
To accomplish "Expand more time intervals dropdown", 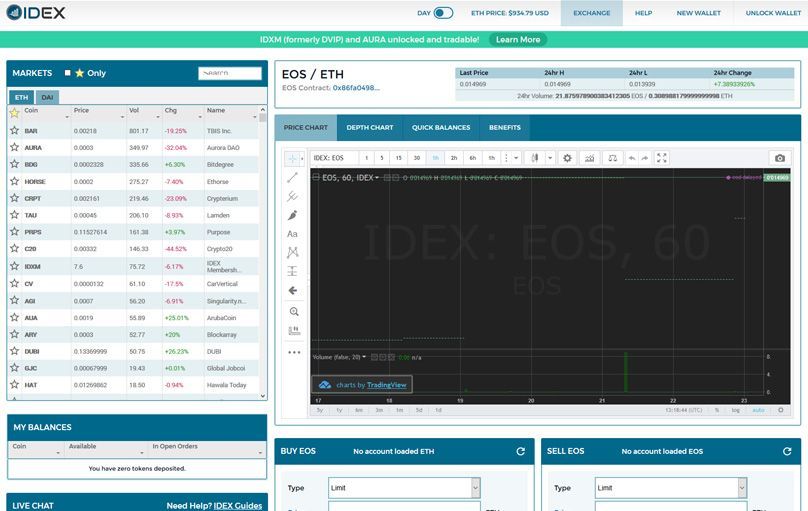I will [x=516, y=158].
